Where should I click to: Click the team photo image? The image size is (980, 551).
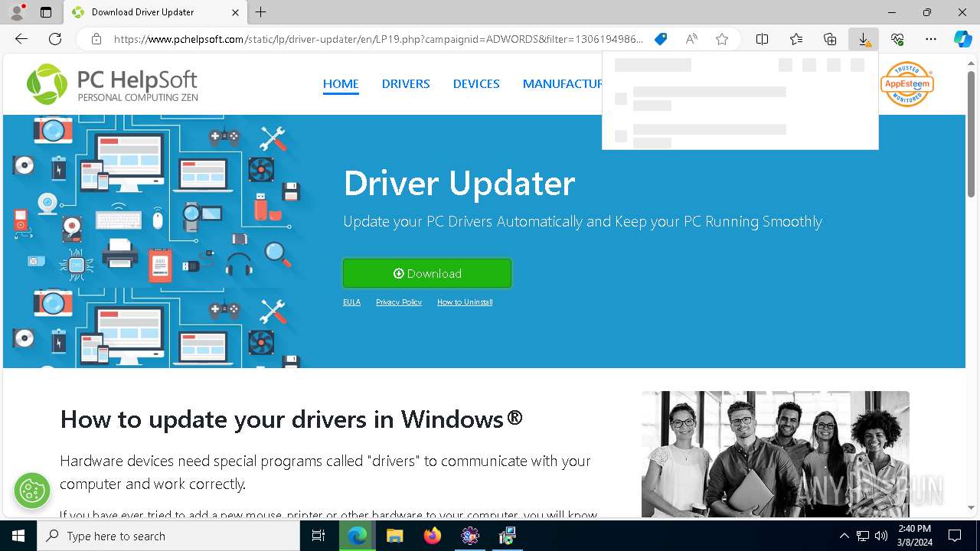pyautogui.click(x=776, y=454)
